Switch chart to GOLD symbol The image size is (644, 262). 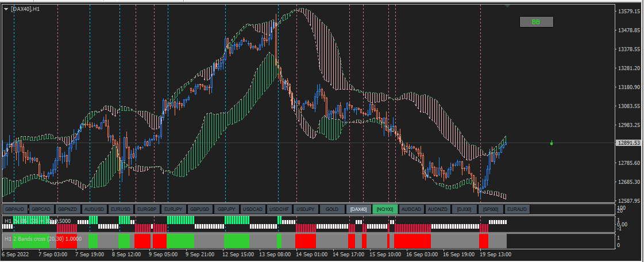[x=332, y=209]
